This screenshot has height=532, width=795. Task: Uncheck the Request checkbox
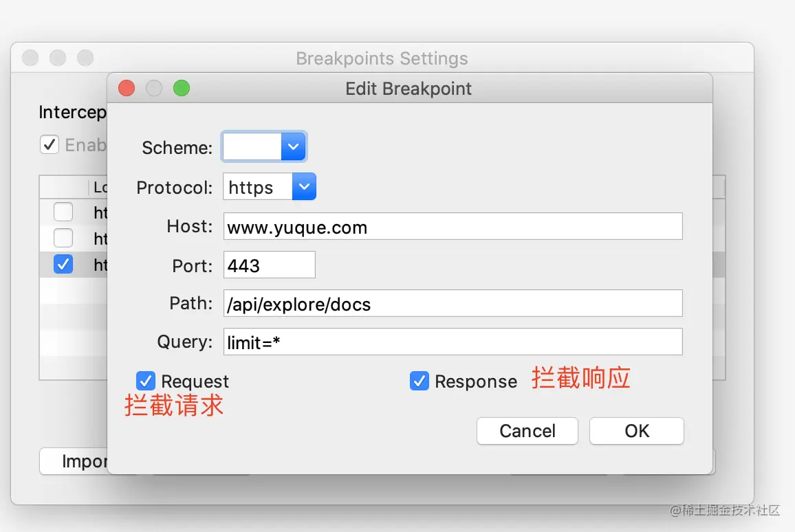click(146, 381)
